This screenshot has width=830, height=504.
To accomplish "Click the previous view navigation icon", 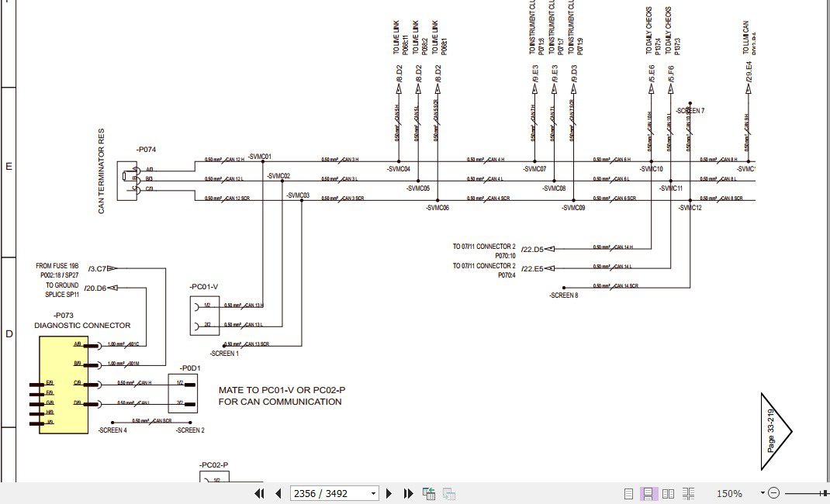I will tap(429, 493).
